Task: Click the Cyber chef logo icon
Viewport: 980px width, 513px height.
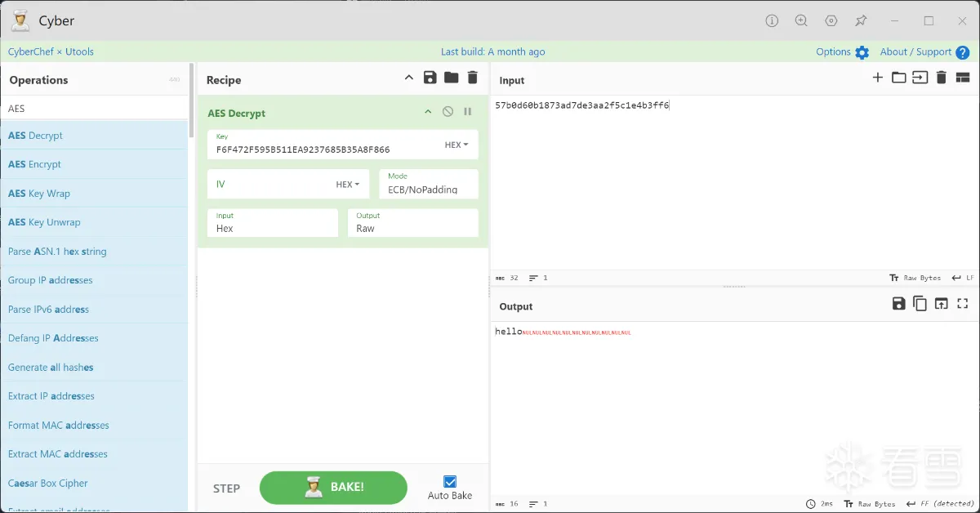Action: point(20,20)
